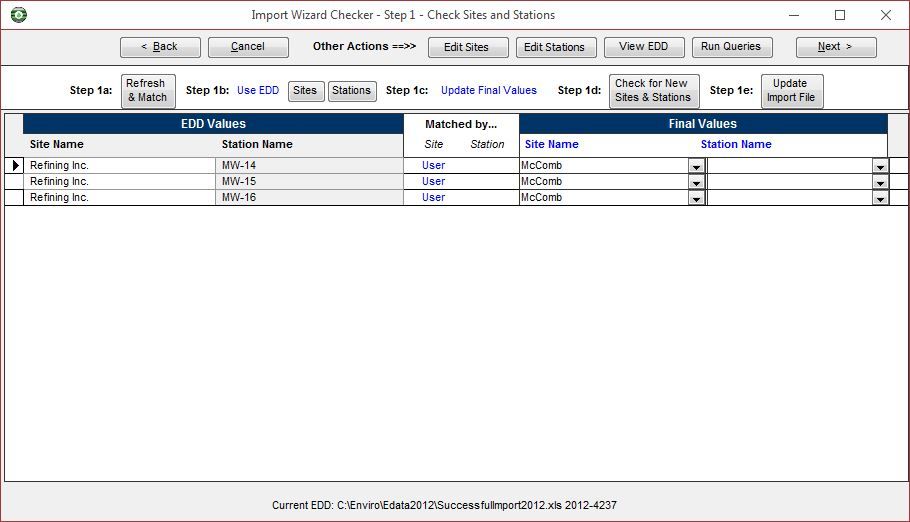The image size is (910, 522).
Task: Select the row selector for MW-15
Action: [14, 182]
